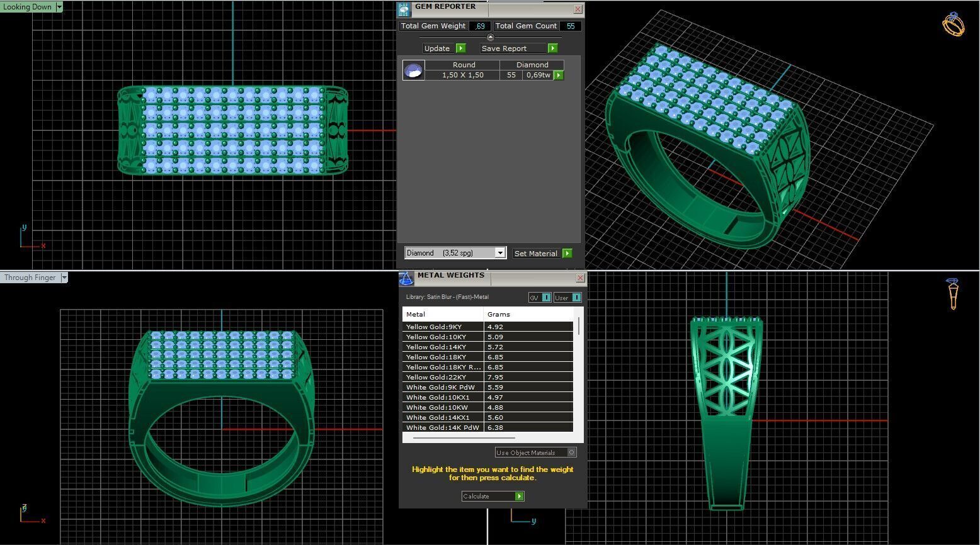The image size is (980, 545).
Task: Click the green arrow beside Calculate
Action: (x=520, y=496)
